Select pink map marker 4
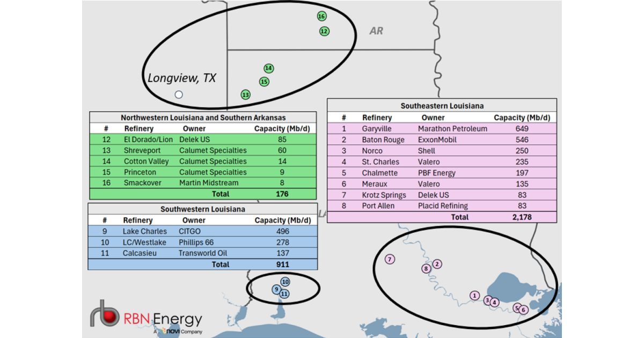The width and height of the screenshot is (644, 338). tap(494, 303)
